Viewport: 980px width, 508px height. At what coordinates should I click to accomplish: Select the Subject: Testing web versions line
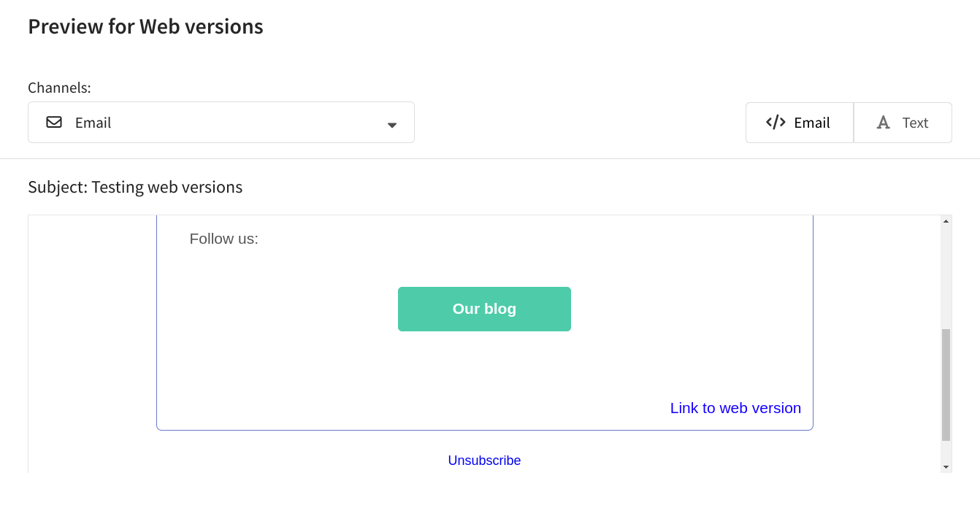click(x=135, y=187)
